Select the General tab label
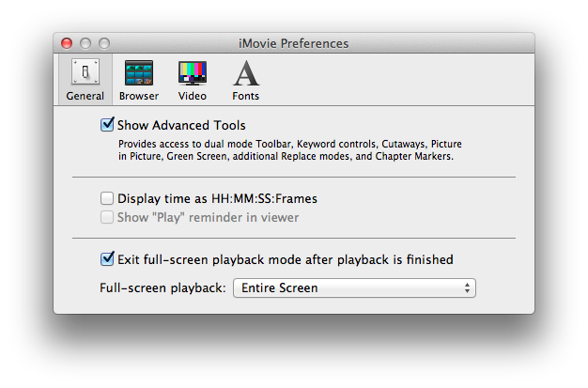Viewport: 588px width, 388px height. (x=85, y=96)
